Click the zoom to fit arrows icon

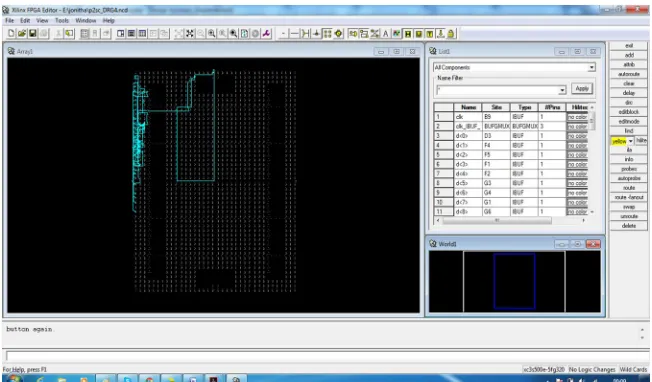tap(190, 34)
